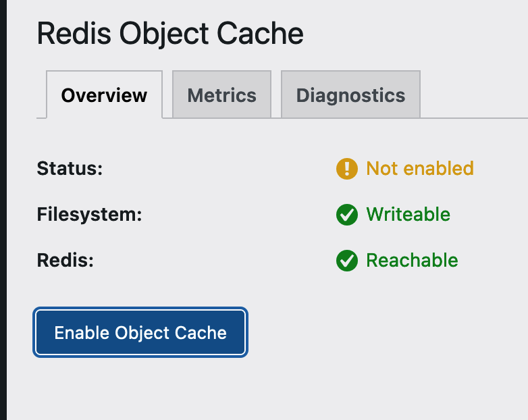Click the Redis: row label

pyautogui.click(x=65, y=261)
